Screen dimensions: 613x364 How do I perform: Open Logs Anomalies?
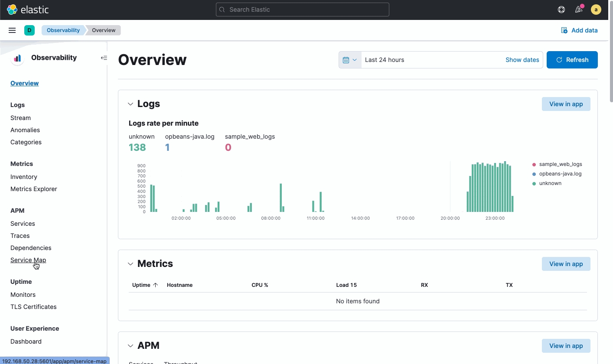pos(25,130)
